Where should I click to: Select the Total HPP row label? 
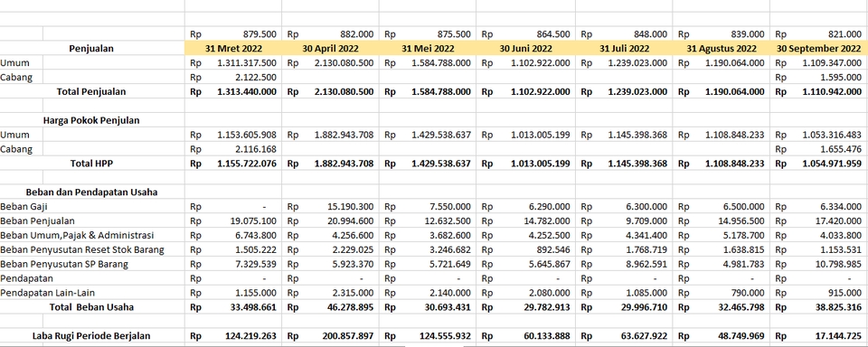coord(92,164)
